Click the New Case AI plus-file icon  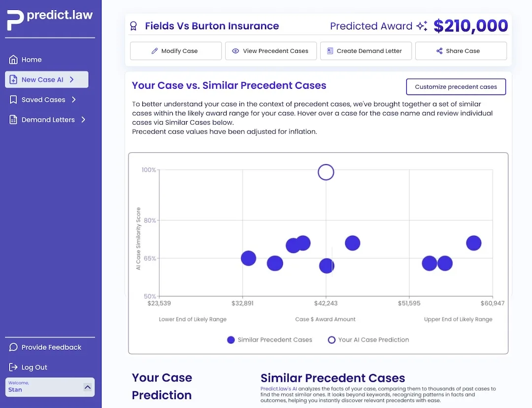pyautogui.click(x=13, y=80)
